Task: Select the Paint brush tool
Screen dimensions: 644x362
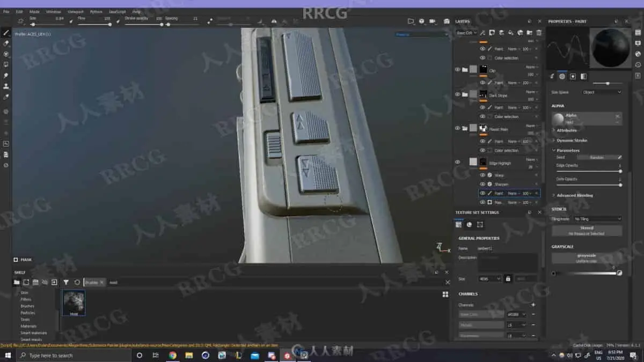Action: [6, 33]
